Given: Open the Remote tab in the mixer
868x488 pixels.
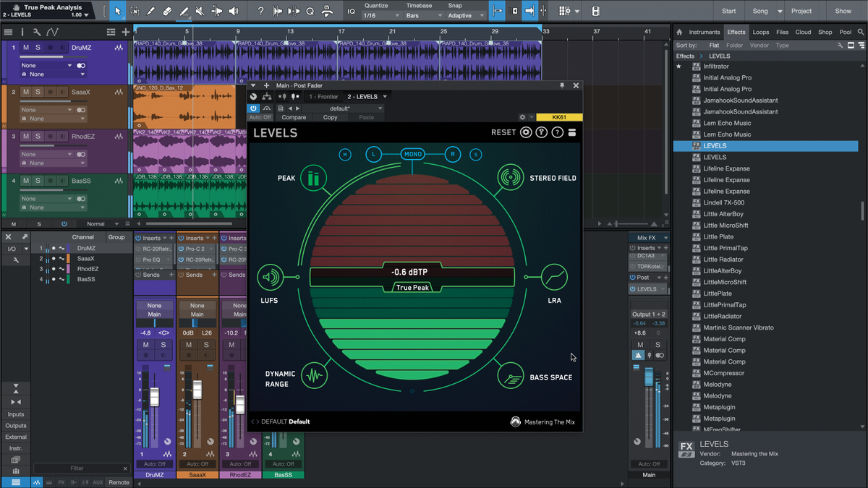Looking at the screenshot, I should 118,482.
